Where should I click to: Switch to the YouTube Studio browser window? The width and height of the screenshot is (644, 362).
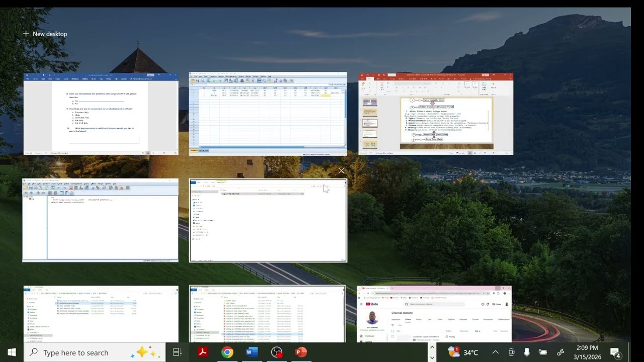[434, 314]
